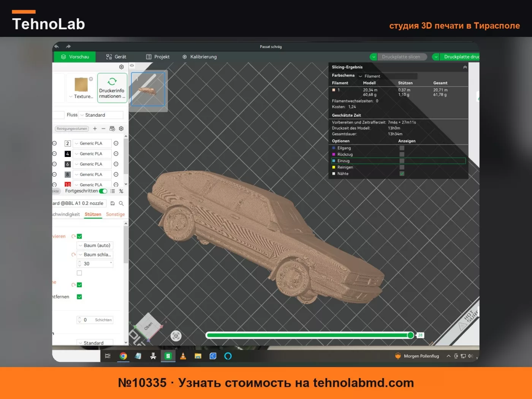532x399 pixels.
Task: Open the Kalibrierung menu
Action: [199, 57]
